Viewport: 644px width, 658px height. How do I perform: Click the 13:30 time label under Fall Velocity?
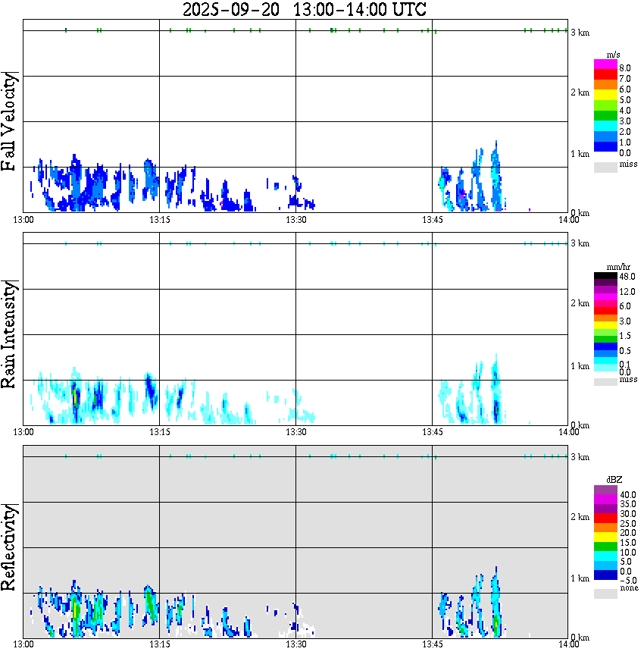295,220
